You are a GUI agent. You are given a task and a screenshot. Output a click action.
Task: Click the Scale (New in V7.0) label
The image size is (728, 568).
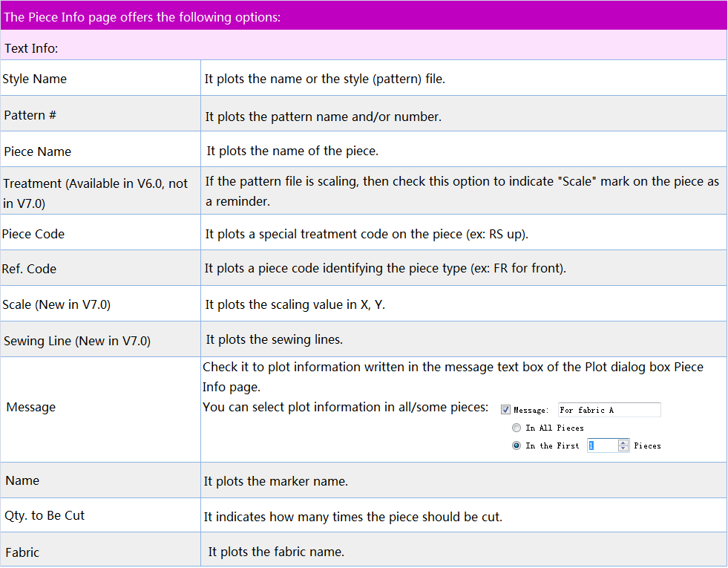click(x=56, y=304)
